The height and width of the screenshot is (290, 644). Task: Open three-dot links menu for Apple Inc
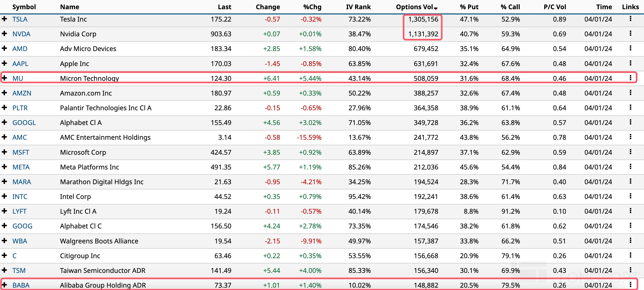click(630, 63)
